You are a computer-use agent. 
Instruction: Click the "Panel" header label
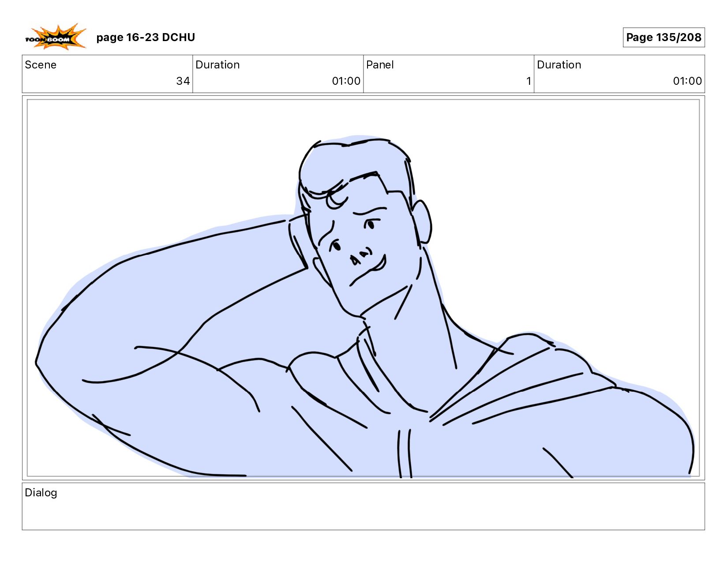click(380, 65)
